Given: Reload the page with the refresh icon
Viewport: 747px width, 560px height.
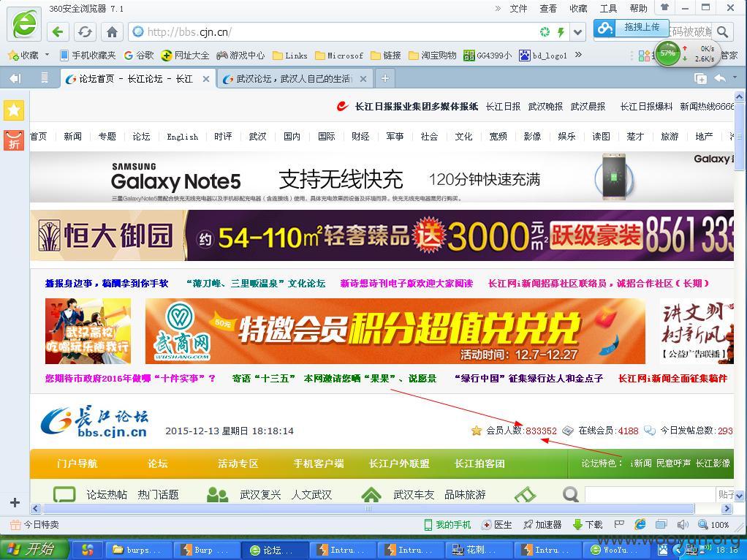Looking at the screenshot, I should click(85, 32).
